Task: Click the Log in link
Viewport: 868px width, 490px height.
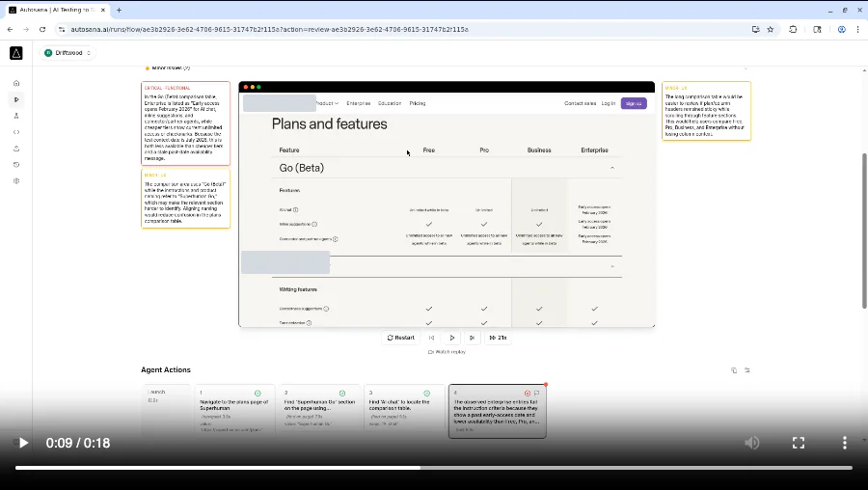Action: tap(609, 103)
